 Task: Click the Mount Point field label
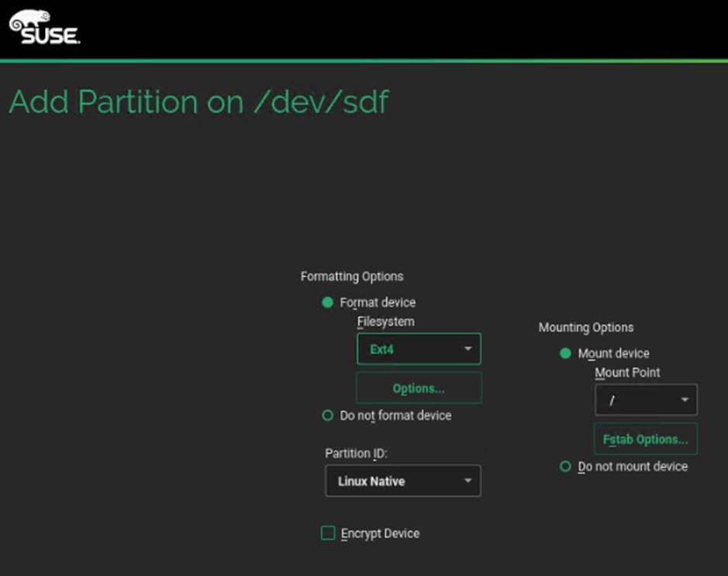(x=627, y=373)
